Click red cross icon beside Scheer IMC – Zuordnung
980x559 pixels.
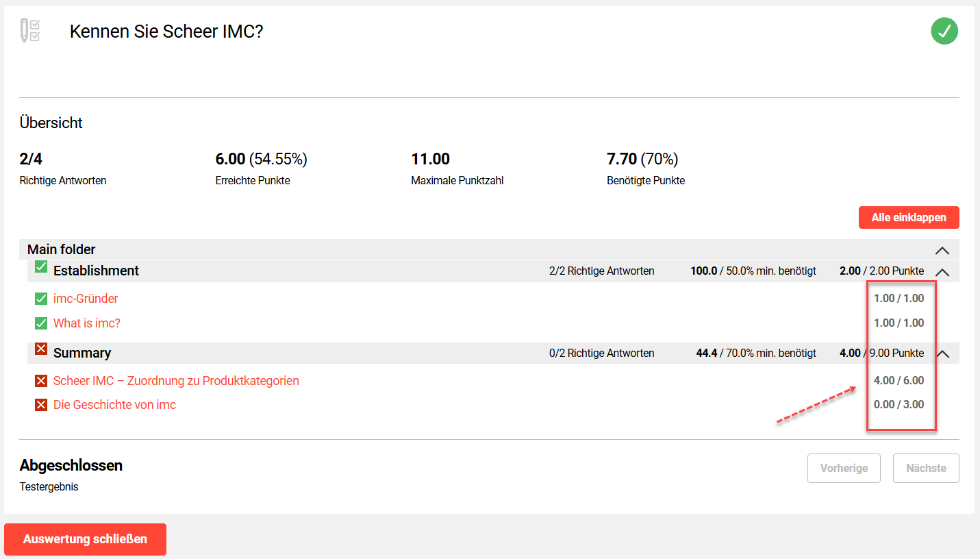[41, 381]
